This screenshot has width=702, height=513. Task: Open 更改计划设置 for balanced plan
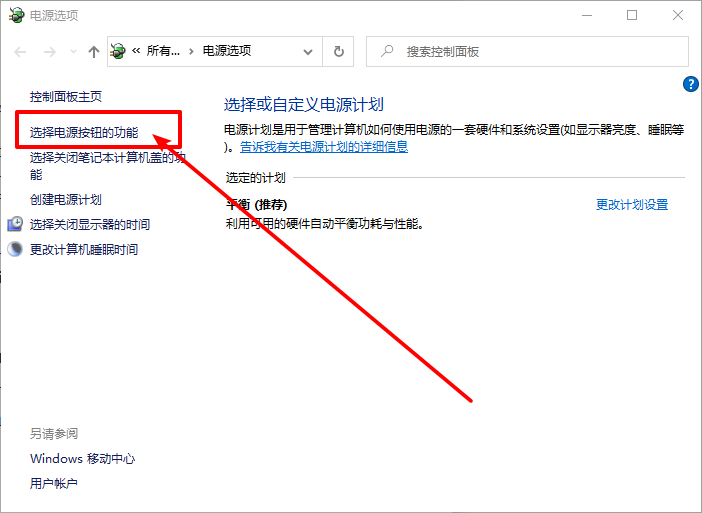tap(631, 205)
